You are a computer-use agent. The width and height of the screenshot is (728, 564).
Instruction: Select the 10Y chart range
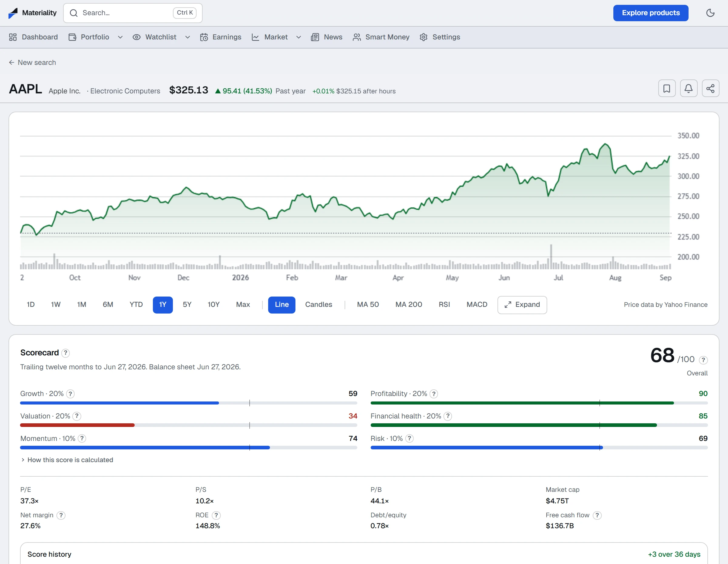(213, 304)
